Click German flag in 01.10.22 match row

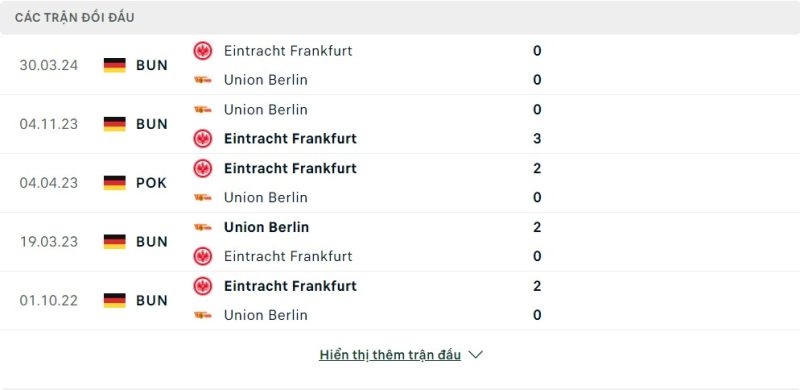point(115,300)
